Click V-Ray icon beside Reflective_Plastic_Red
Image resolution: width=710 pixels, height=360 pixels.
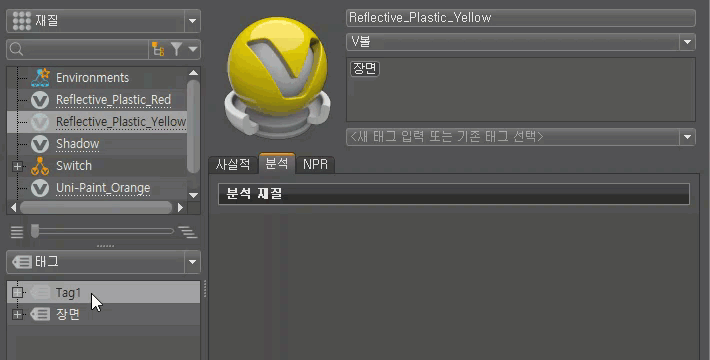pyautogui.click(x=40, y=100)
